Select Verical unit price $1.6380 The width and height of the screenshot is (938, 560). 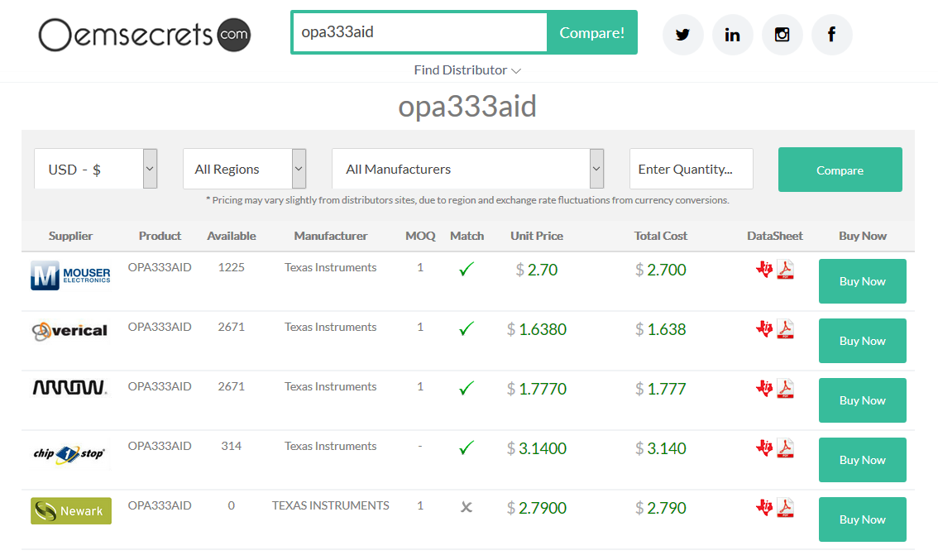pyautogui.click(x=537, y=329)
